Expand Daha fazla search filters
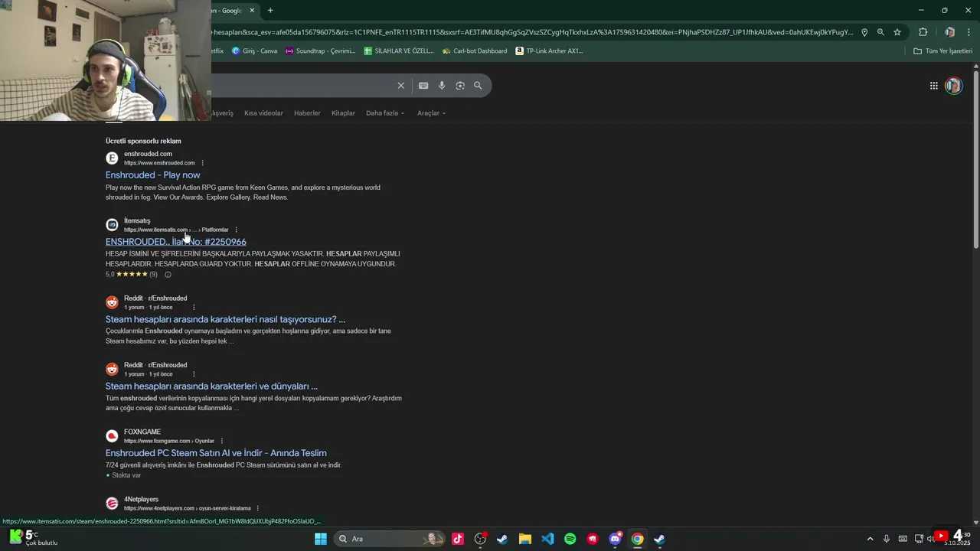 coord(385,113)
